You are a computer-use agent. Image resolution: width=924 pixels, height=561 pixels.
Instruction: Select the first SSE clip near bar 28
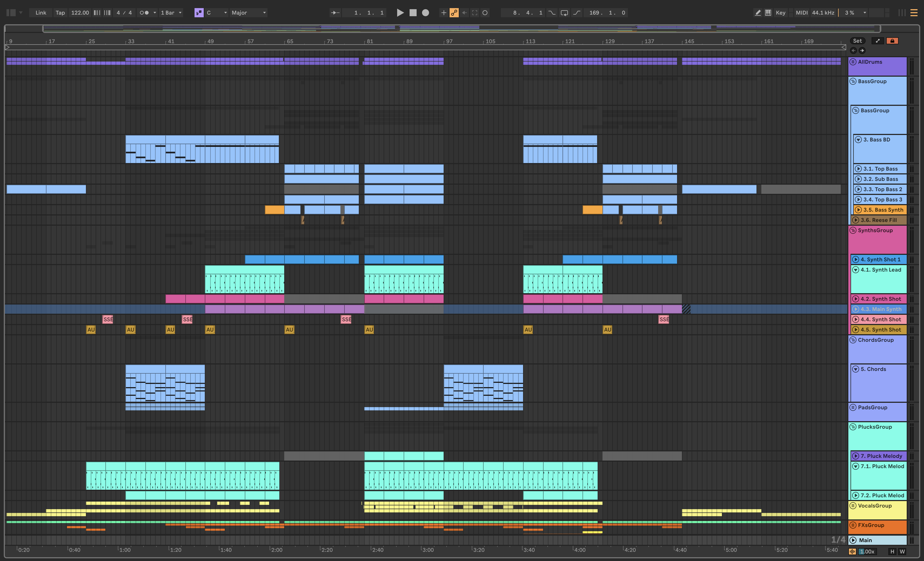[108, 319]
